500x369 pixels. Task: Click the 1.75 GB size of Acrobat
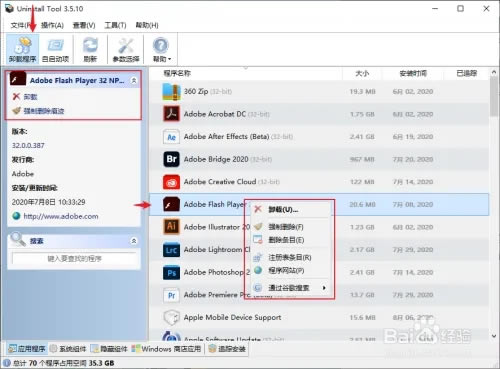point(362,114)
